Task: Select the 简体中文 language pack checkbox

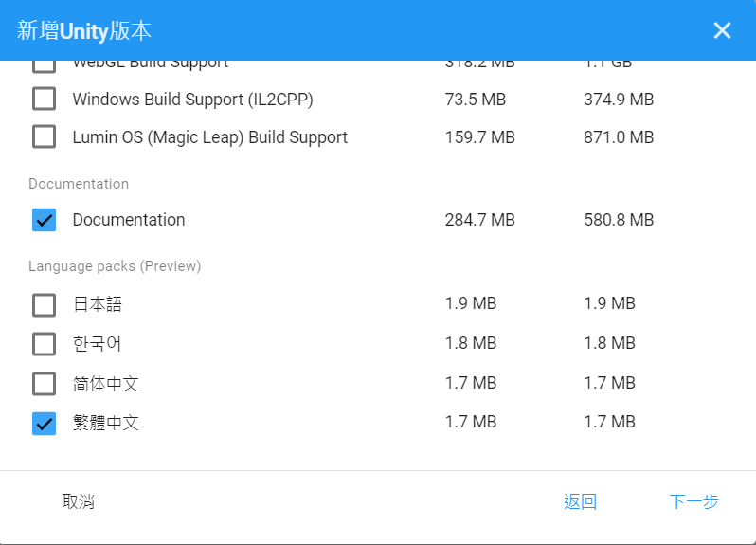Action: (44, 384)
